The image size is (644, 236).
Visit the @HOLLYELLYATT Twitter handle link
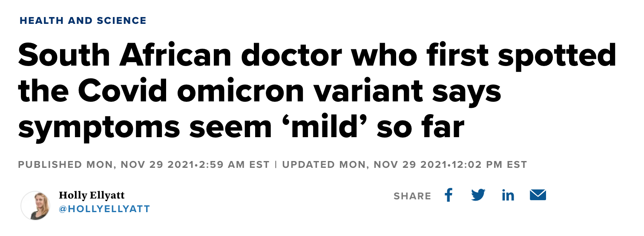pos(104,209)
